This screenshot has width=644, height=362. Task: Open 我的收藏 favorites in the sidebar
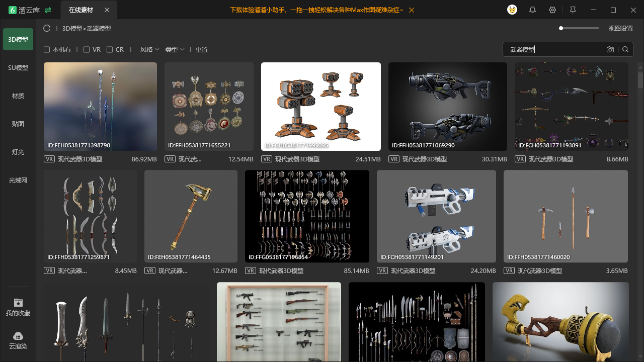pyautogui.click(x=18, y=307)
